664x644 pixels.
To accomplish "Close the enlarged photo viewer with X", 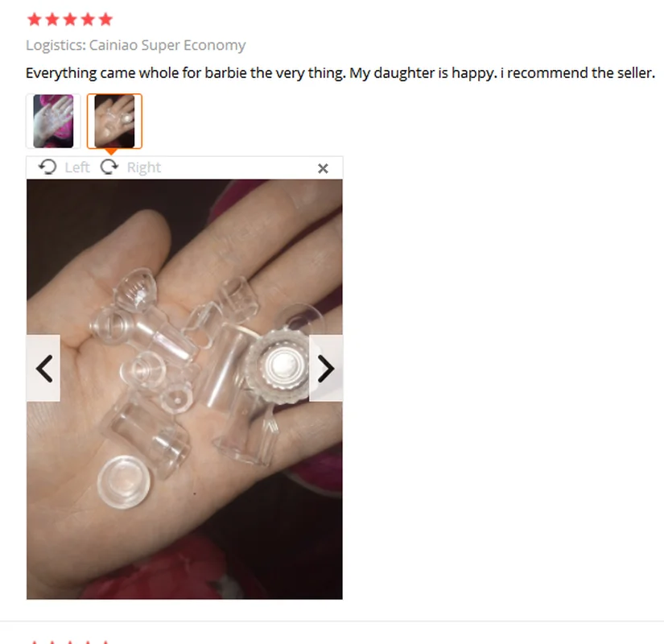I will (x=323, y=168).
